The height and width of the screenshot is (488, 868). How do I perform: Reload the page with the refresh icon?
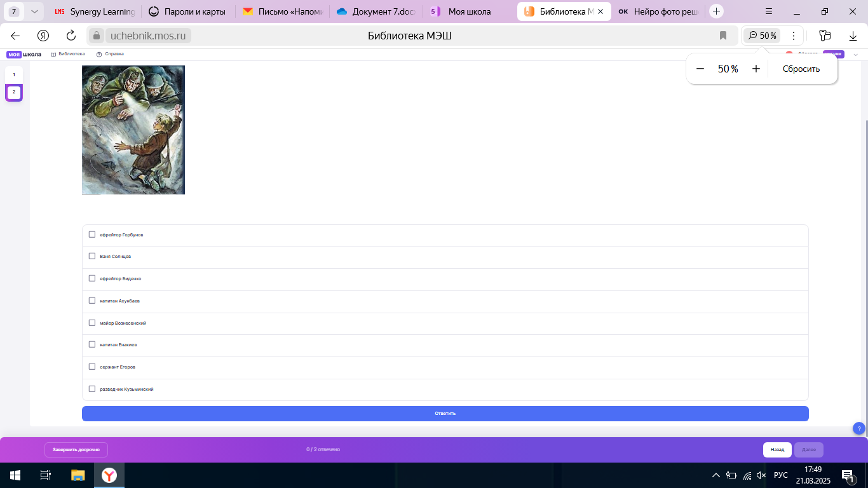[x=71, y=36]
